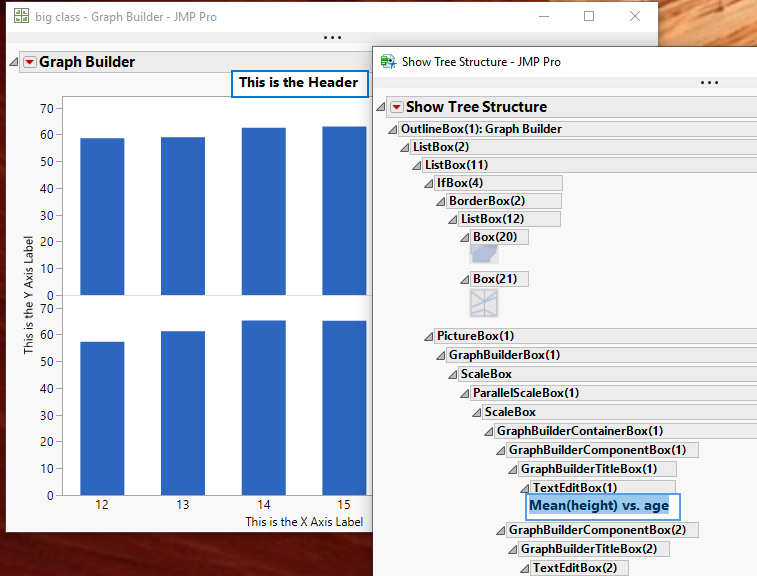
Task: Click the Box(21) crossed thumbnail
Action: click(484, 303)
